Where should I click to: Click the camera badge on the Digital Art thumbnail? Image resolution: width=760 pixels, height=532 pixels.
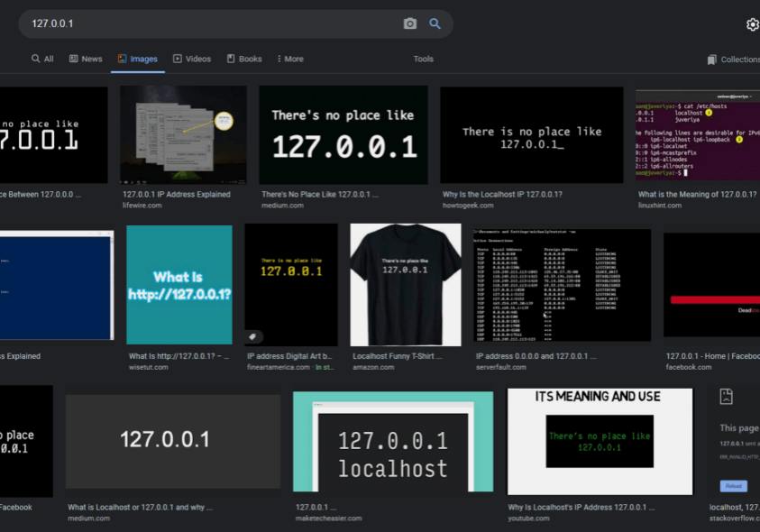click(x=253, y=336)
